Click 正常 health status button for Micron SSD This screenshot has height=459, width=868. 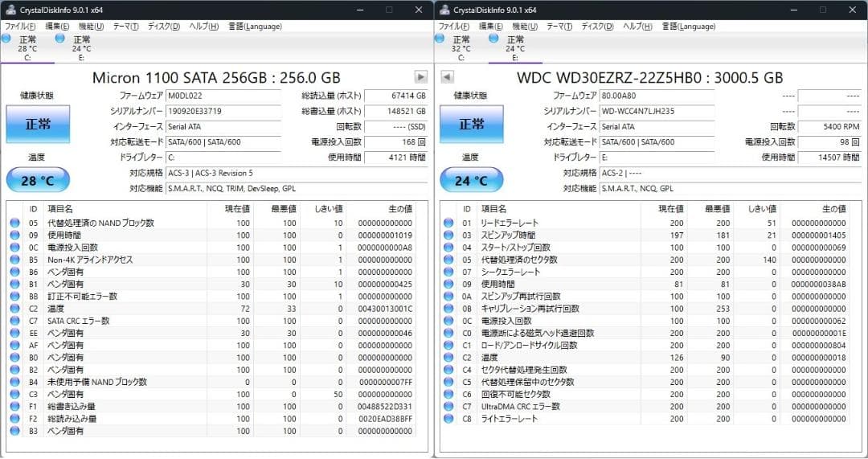[38, 124]
